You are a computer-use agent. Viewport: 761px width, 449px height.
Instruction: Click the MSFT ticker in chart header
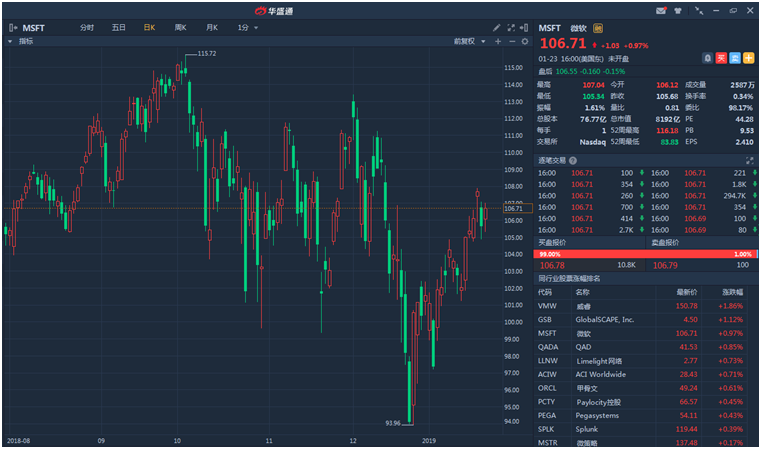coord(33,28)
